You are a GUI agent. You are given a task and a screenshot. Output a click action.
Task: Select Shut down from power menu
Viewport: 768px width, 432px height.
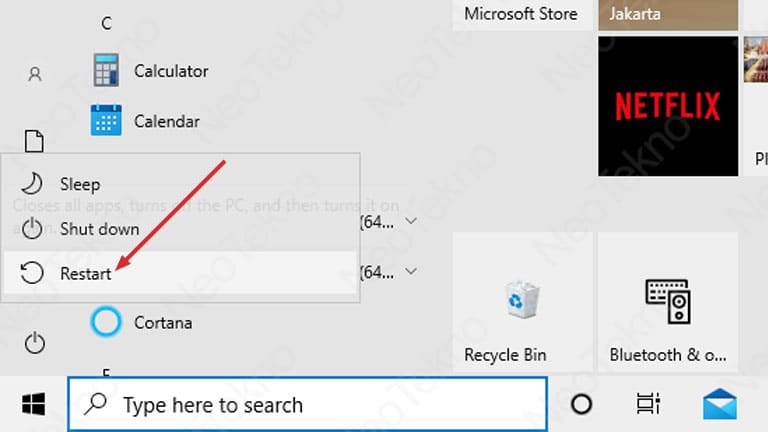point(180,229)
